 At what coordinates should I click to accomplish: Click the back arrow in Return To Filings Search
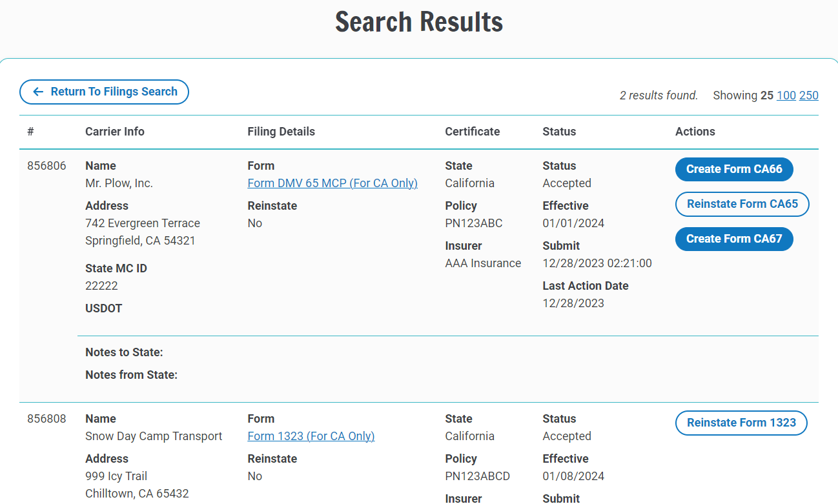tap(38, 92)
